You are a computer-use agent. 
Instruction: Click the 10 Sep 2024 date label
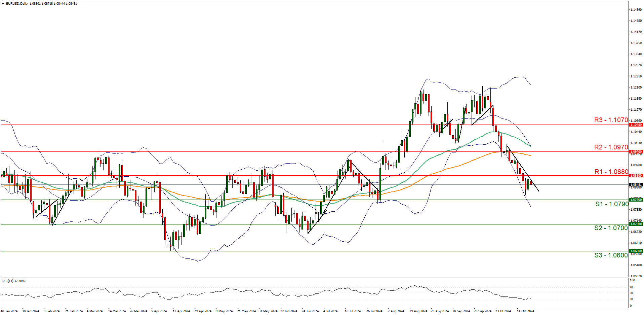[461, 311]
